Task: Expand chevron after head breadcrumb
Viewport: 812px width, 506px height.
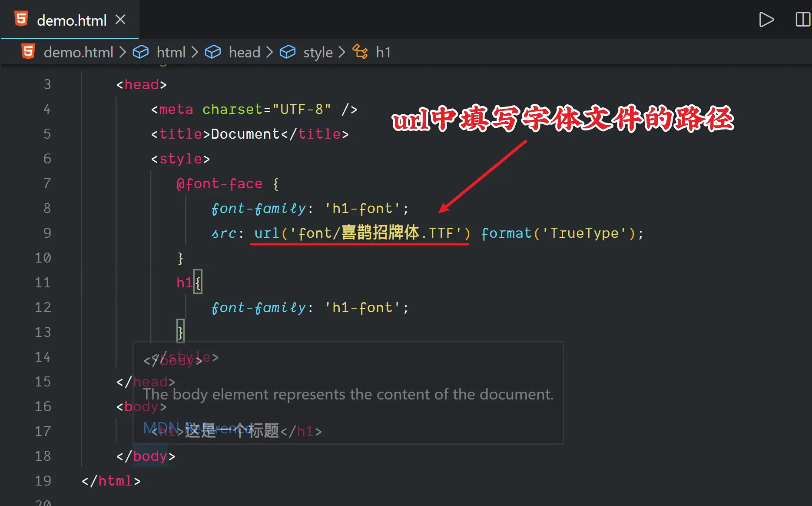Action: click(x=269, y=52)
